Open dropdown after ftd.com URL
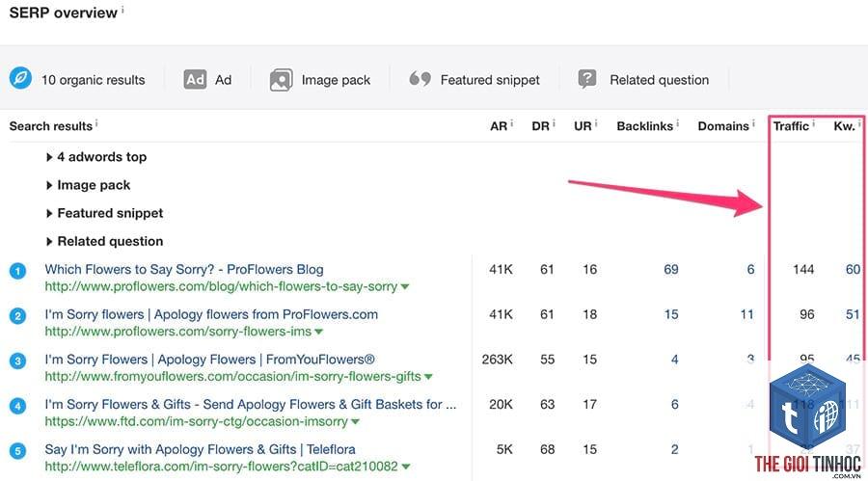The image size is (868, 481). [x=355, y=422]
